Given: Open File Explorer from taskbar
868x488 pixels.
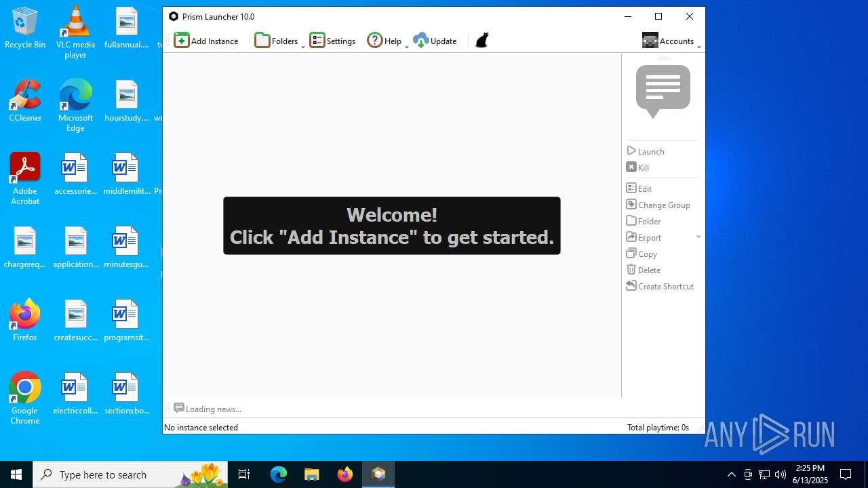Looking at the screenshot, I should point(311,474).
